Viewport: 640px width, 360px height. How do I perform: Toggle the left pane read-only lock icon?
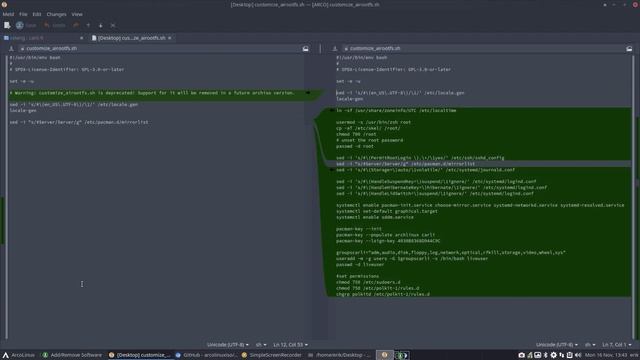(x=305, y=49)
